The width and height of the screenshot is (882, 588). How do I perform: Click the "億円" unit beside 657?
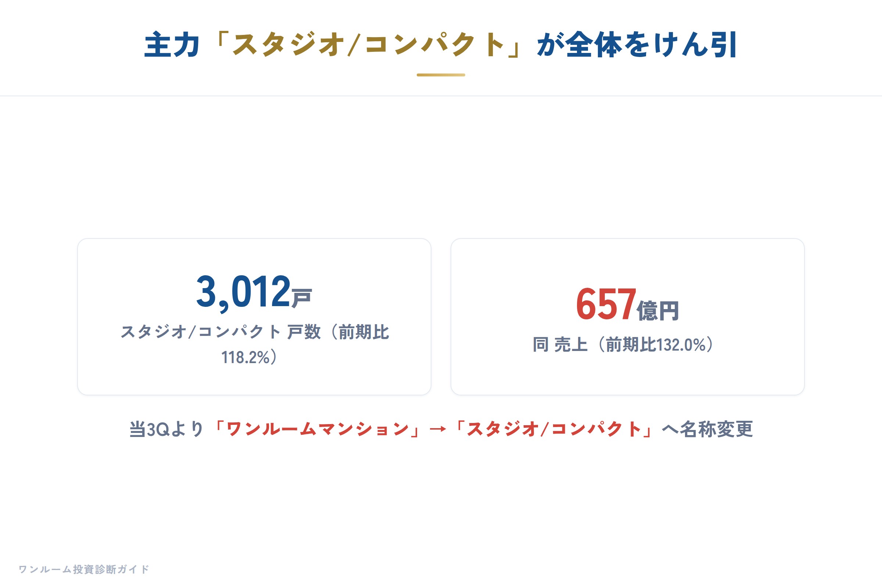tap(658, 311)
